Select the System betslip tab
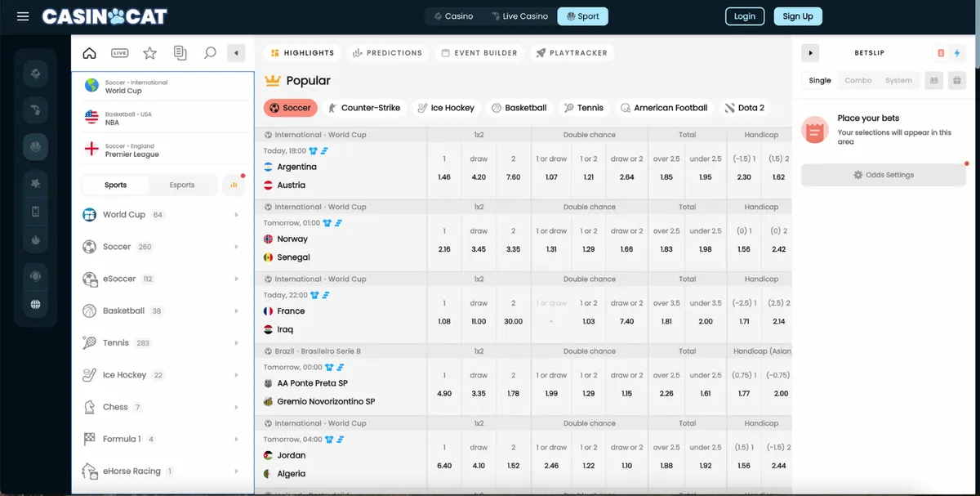This screenshot has width=980, height=496. point(898,80)
